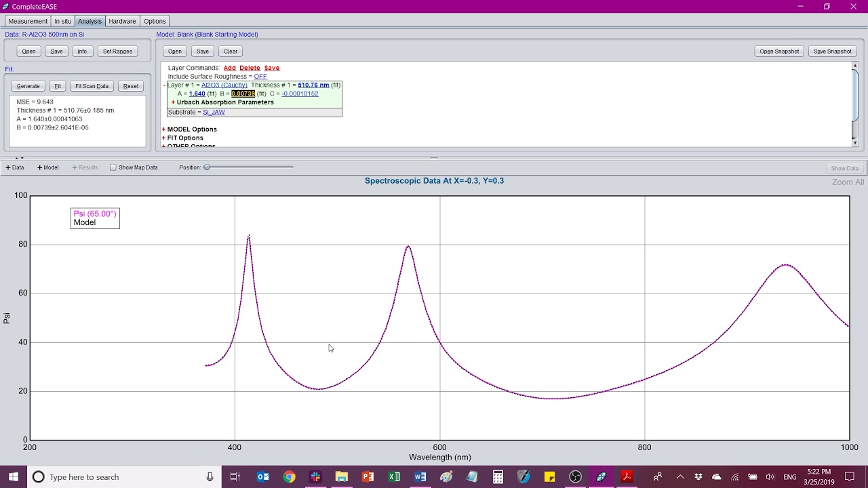868x488 pixels.
Task: Open the Al2O3 (Cauchy) material link
Action: click(224, 85)
